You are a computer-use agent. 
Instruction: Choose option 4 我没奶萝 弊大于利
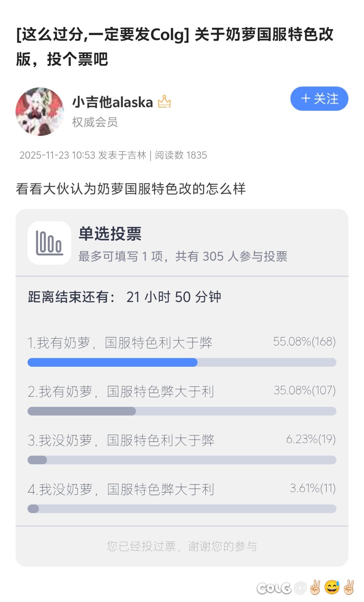121,489
